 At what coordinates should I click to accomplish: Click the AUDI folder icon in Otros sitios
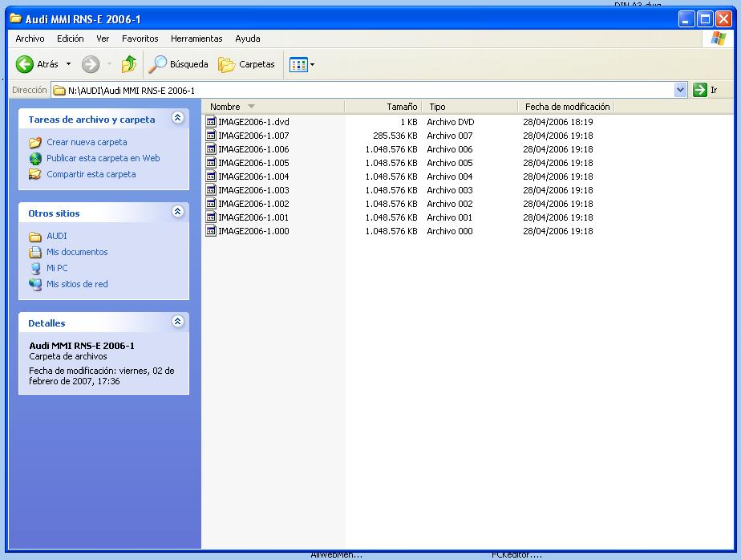(35, 236)
